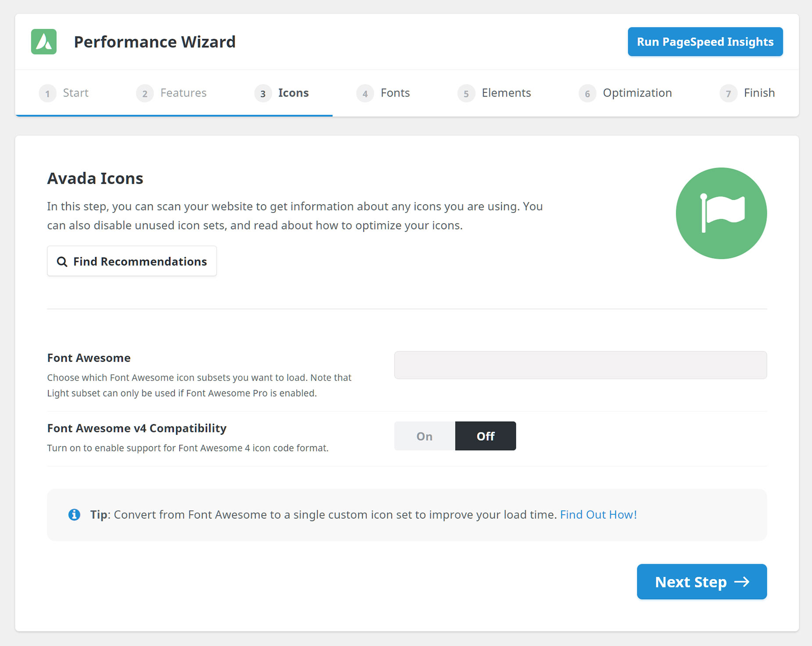Click the Performance Wizard title

tap(154, 42)
